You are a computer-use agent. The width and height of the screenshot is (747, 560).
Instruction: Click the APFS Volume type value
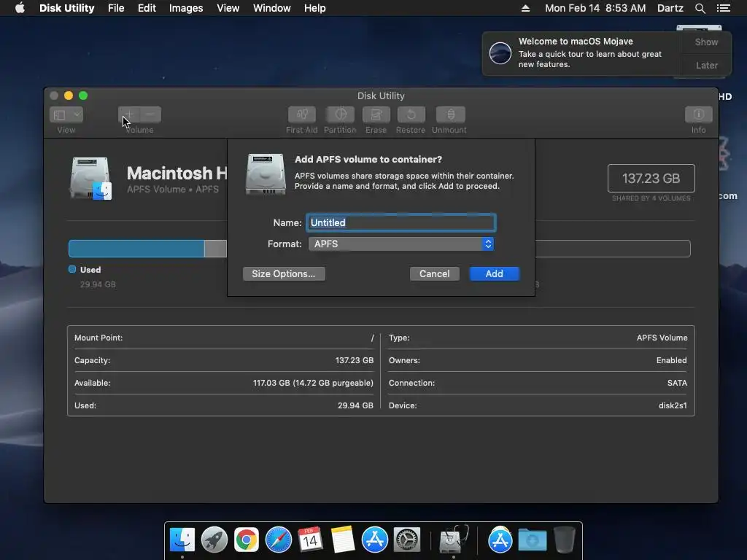[x=662, y=338]
